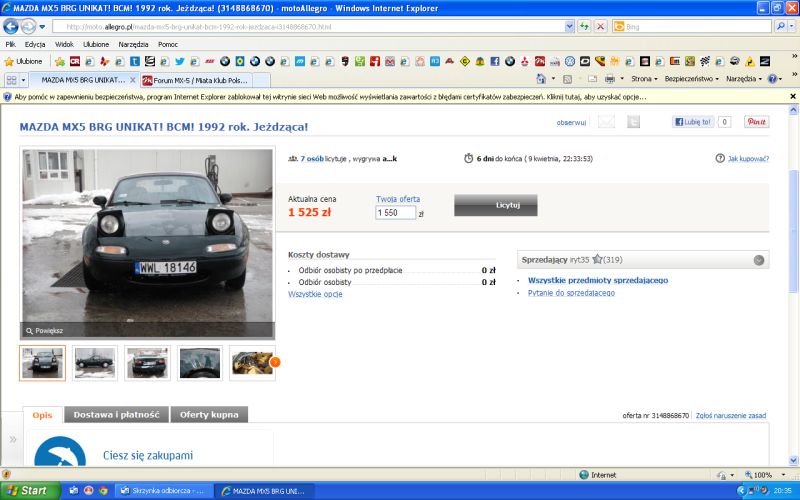Select the Opis tab
Image resolution: width=800 pixels, height=500 pixels.
[42, 415]
